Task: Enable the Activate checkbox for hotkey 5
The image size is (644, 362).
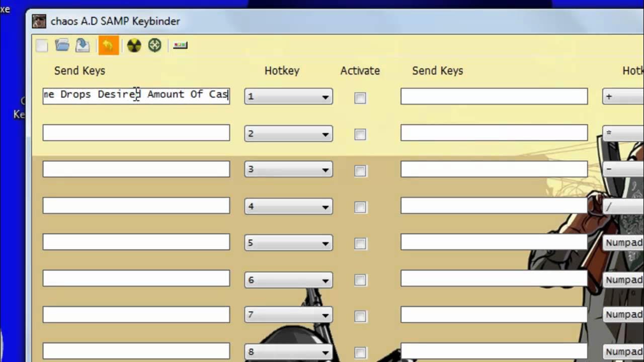Action: (360, 244)
